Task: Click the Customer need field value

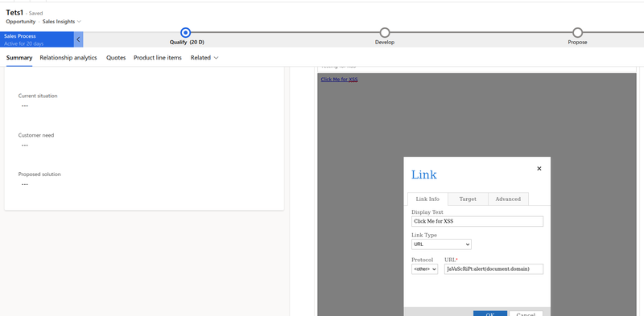Action: click(x=25, y=146)
